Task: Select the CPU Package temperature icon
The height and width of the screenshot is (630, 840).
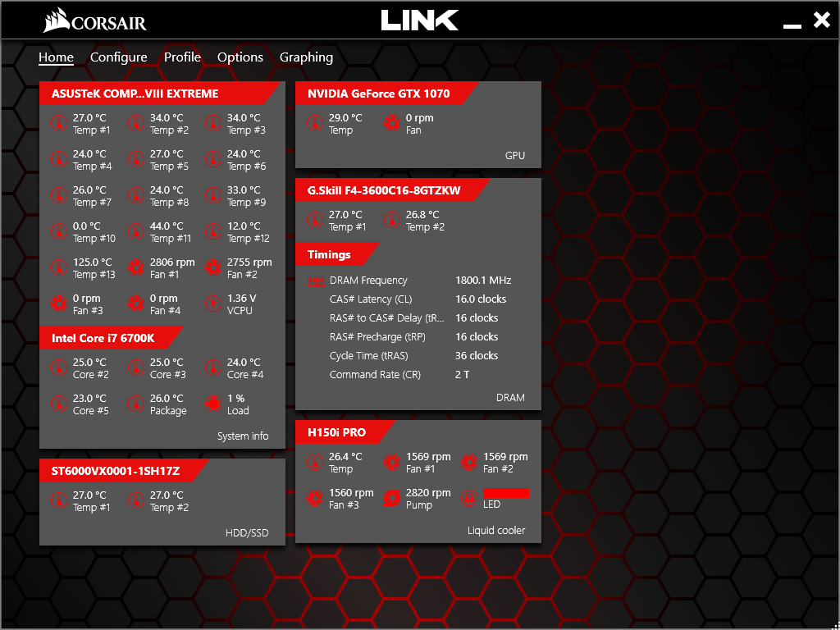Action: click(136, 404)
